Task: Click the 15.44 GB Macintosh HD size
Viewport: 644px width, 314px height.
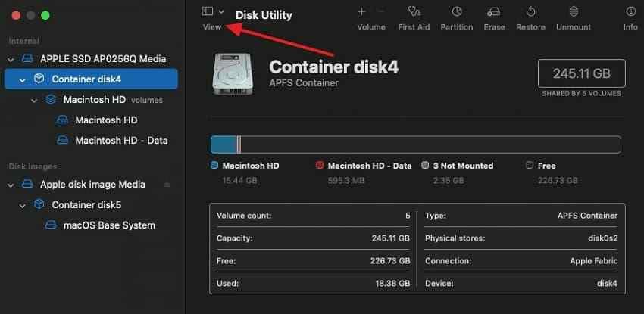Action: point(240,180)
